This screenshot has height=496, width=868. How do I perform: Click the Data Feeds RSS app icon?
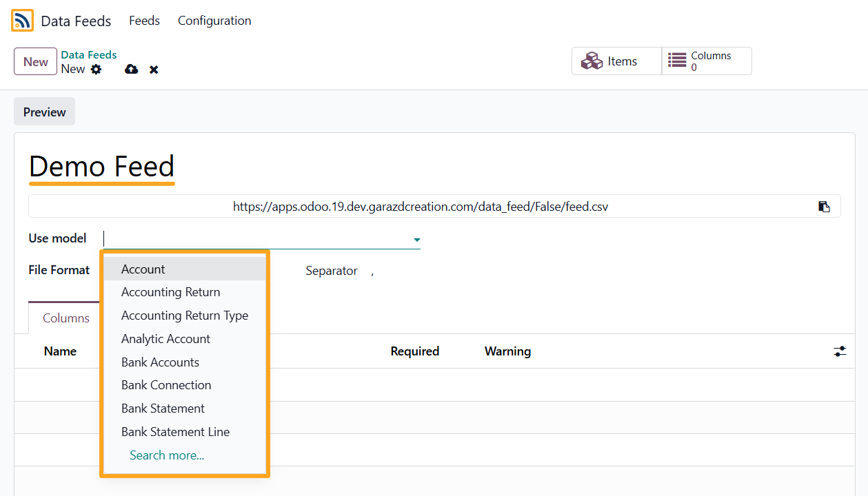pyautogui.click(x=22, y=21)
